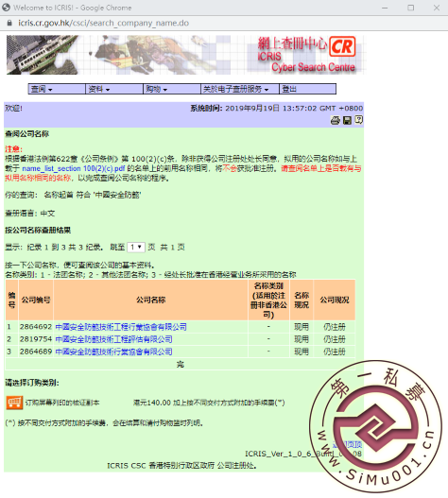Click the padlock icon in address bar
This screenshot has width=448, height=498.
tap(9, 23)
